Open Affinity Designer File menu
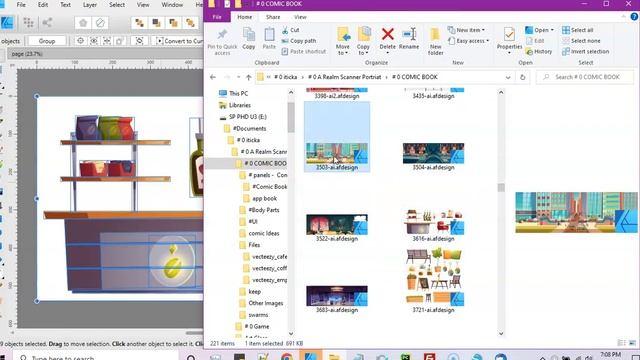The width and height of the screenshot is (640, 360). point(21,5)
